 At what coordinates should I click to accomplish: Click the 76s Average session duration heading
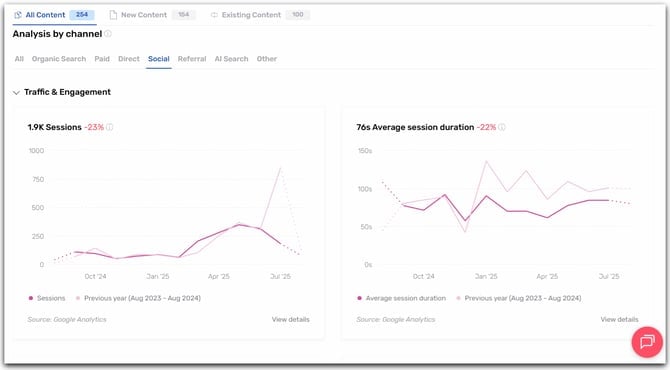tap(415, 127)
